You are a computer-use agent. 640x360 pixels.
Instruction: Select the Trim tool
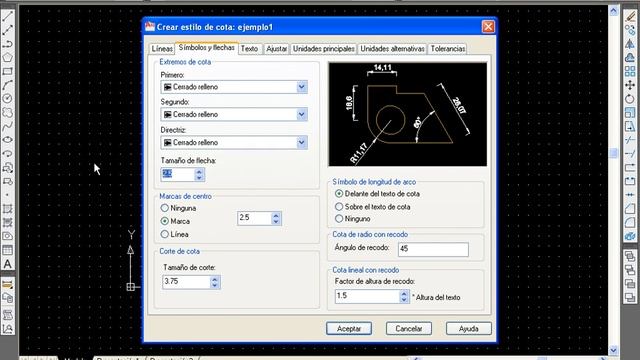coord(630,140)
